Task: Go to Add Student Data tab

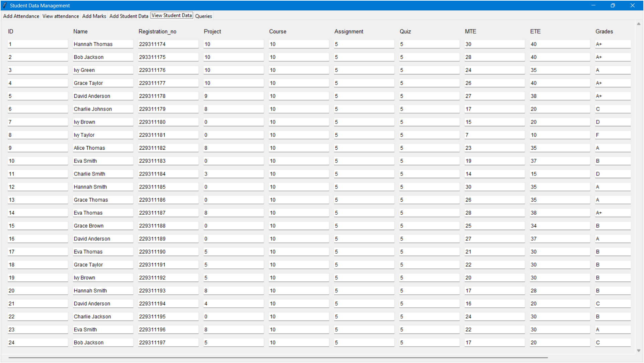Action: (x=129, y=16)
